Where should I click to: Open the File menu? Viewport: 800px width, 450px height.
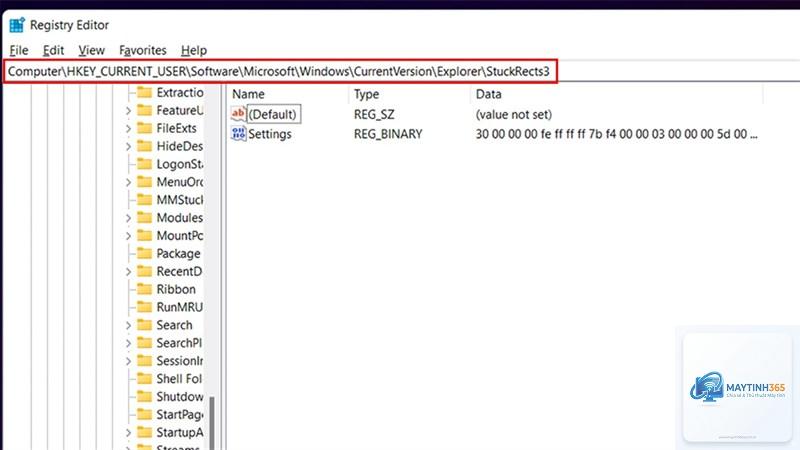[x=19, y=51]
